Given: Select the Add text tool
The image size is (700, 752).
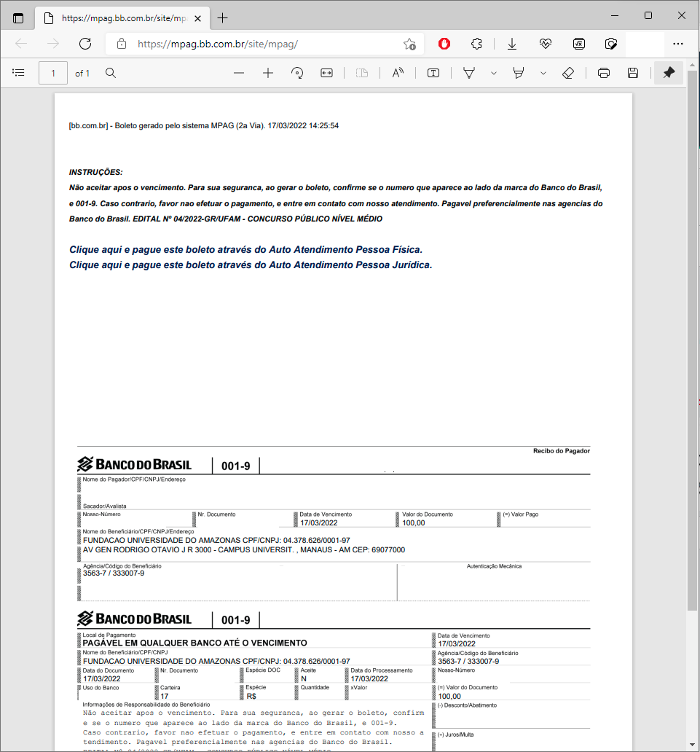Looking at the screenshot, I should tap(433, 73).
